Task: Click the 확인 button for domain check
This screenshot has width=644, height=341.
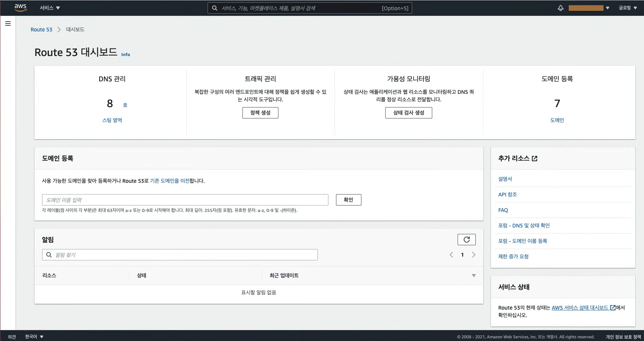Action: pos(349,200)
